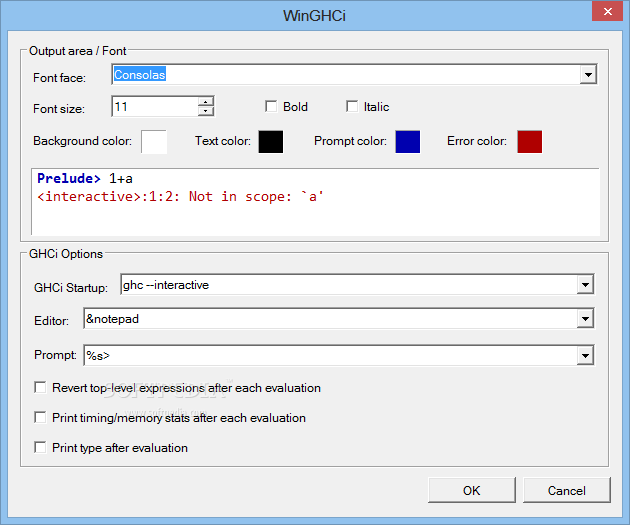
Task: Dismiss dialog with the Cancel button
Action: point(567,490)
